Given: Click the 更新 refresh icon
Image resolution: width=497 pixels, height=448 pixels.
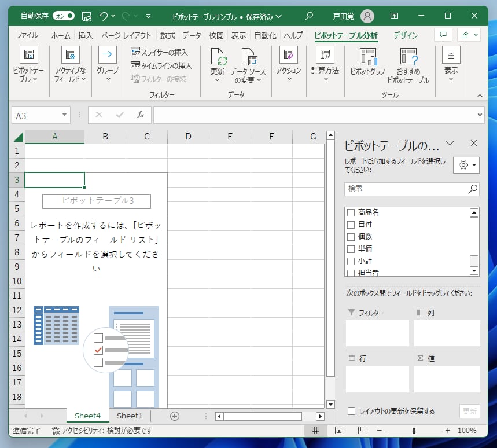Looking at the screenshot, I should tap(218, 57).
